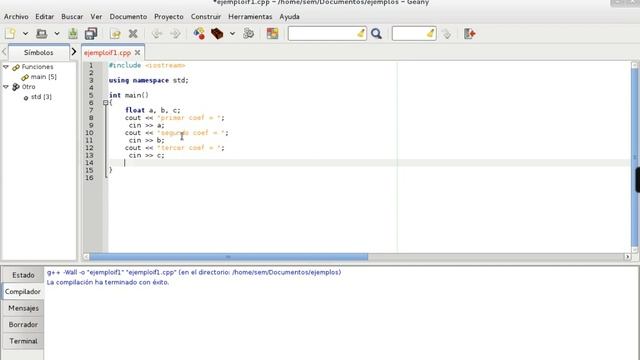Viewport: 640px width, 360px height.
Task: Click the jump to line arrow icon
Action: coord(447,34)
